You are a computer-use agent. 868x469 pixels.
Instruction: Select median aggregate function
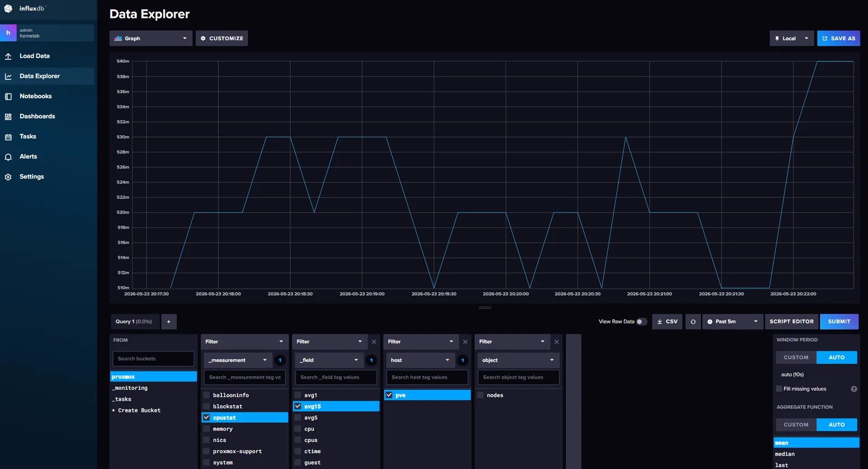tap(816, 454)
